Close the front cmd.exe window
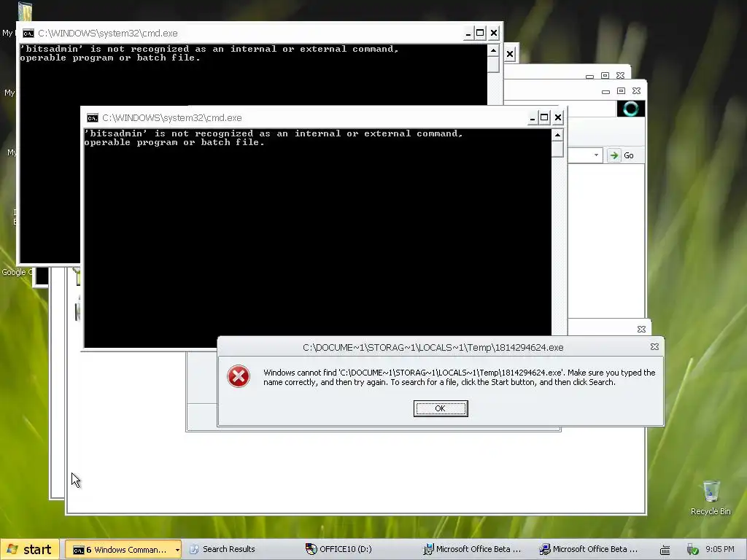Screen dimensions: 747x560 [x=558, y=117]
